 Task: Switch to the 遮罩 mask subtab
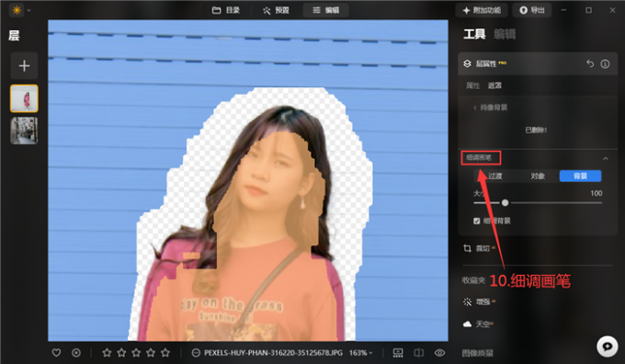pyautogui.click(x=494, y=85)
